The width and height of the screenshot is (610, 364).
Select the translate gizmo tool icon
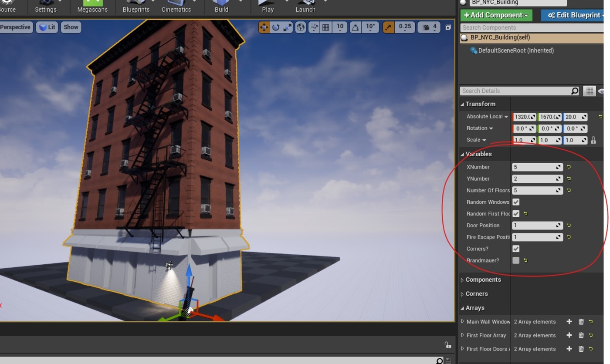pyautogui.click(x=264, y=27)
